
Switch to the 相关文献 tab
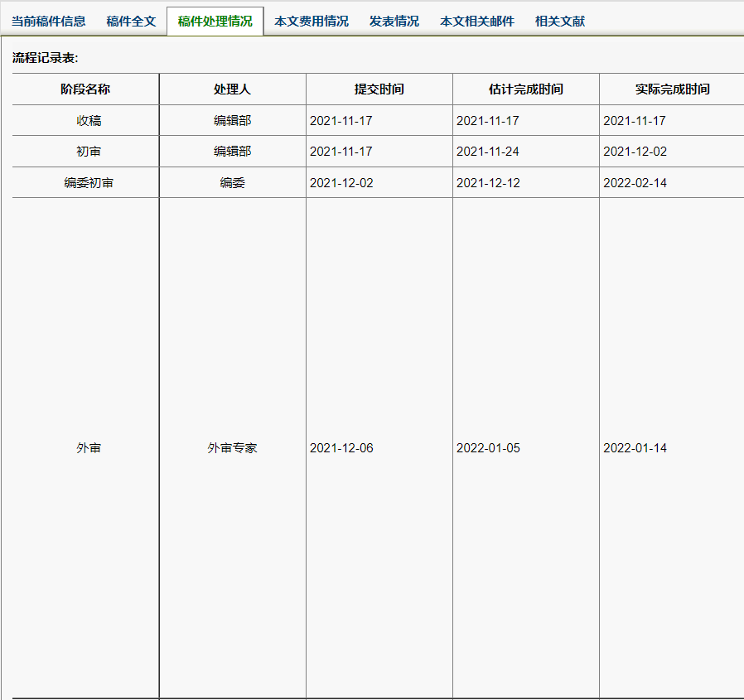click(x=560, y=22)
